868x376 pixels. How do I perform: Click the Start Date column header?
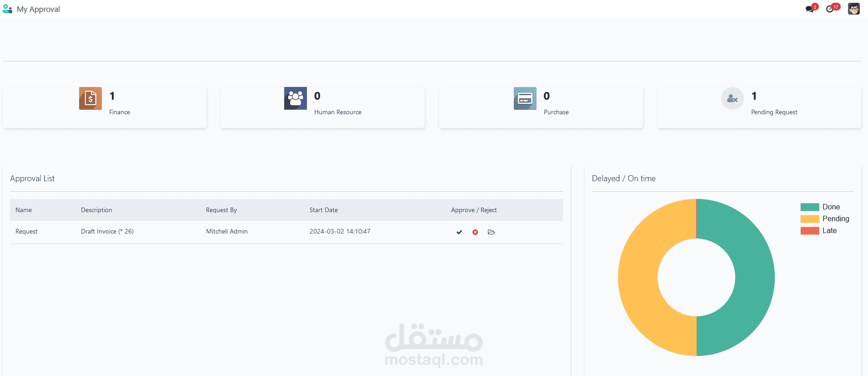pyautogui.click(x=324, y=210)
